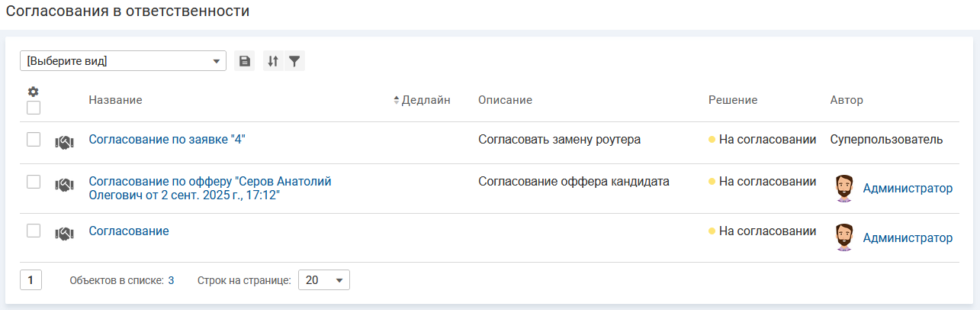Select the checkbox for the last Согласование row
This screenshot has height=310, width=980.
tap(34, 230)
